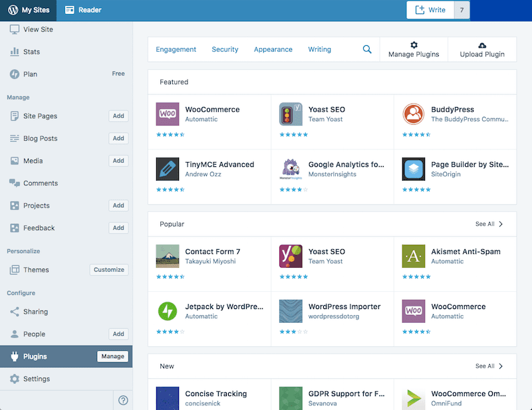Open popular WooCommerce plugin title
The image size is (532, 410).
coord(458,306)
